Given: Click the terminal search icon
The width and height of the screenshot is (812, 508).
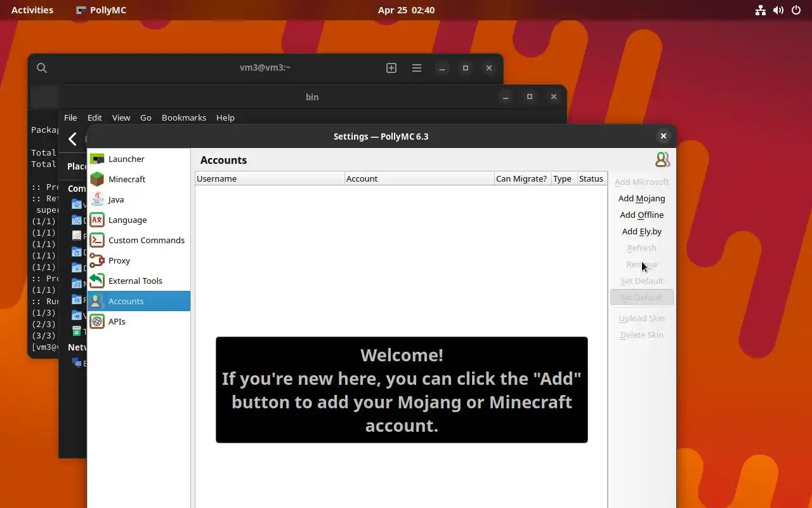Looking at the screenshot, I should pyautogui.click(x=42, y=68).
